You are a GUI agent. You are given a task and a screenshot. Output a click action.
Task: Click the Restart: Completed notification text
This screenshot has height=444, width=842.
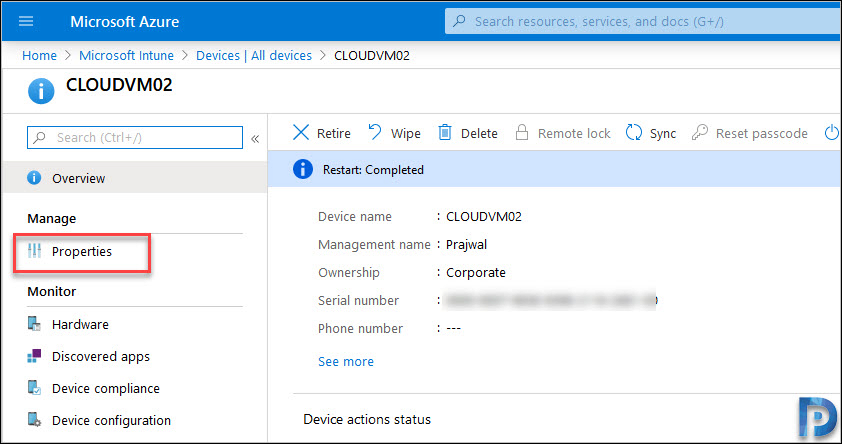click(x=373, y=170)
